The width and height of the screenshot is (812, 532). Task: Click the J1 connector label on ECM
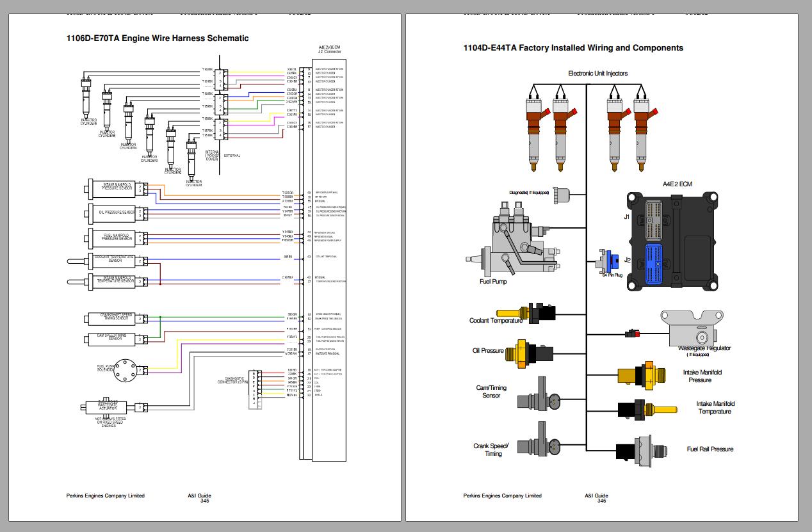626,217
